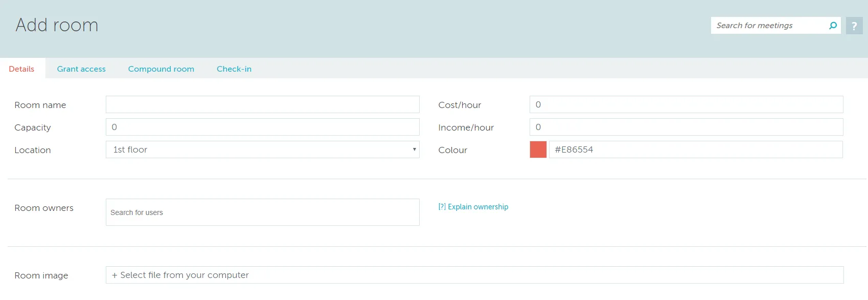The image size is (868, 300).
Task: Open help via the question mark icon
Action: 854,26
